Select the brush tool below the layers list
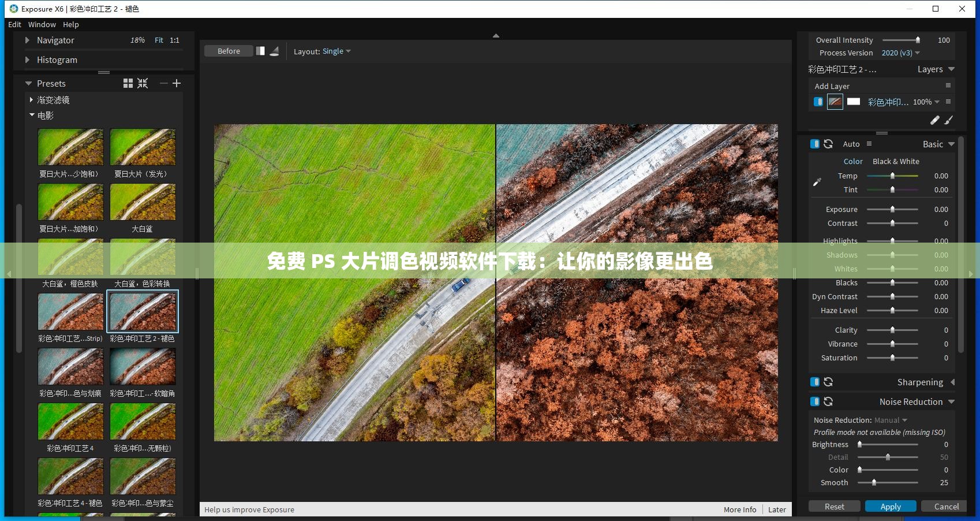This screenshot has height=521, width=980. pos(949,120)
